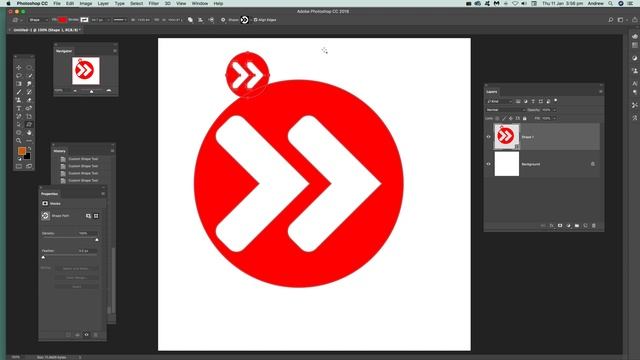Click the Quick Mask mode icon
This screenshot has height=360, width=640.
(x=19, y=166)
